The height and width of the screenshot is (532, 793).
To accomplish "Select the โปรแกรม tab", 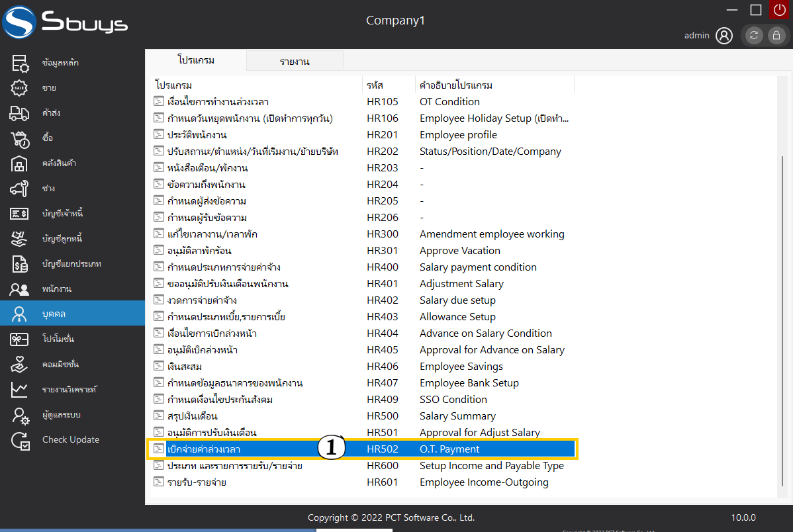I will coord(196,60).
